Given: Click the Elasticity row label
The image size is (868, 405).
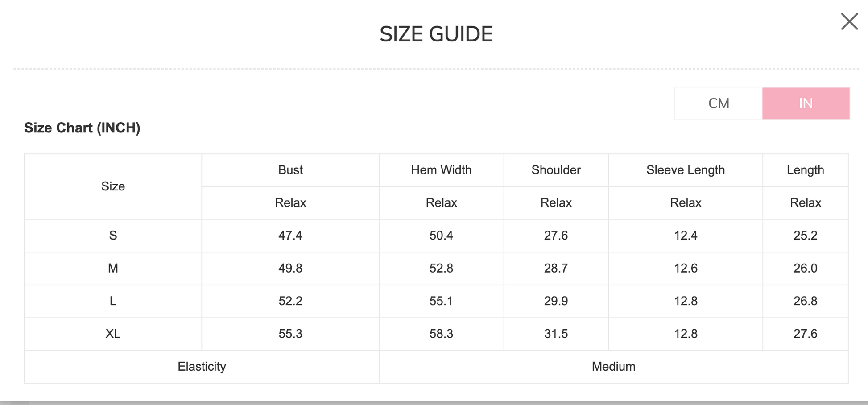Looking at the screenshot, I should coord(202,367).
